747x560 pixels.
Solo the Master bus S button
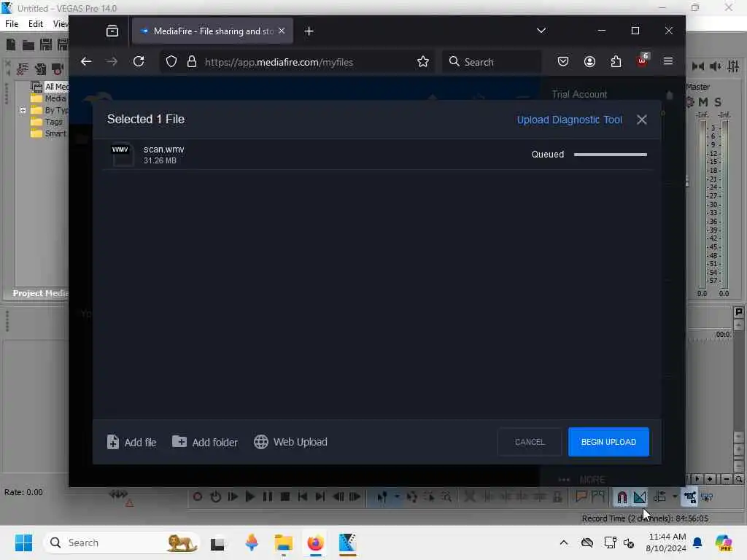click(x=718, y=102)
